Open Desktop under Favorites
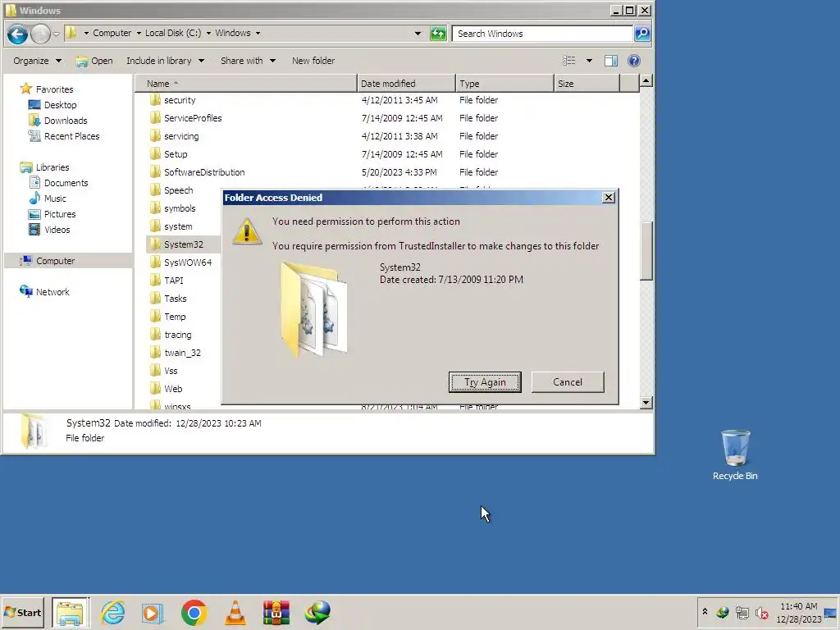 click(x=60, y=105)
